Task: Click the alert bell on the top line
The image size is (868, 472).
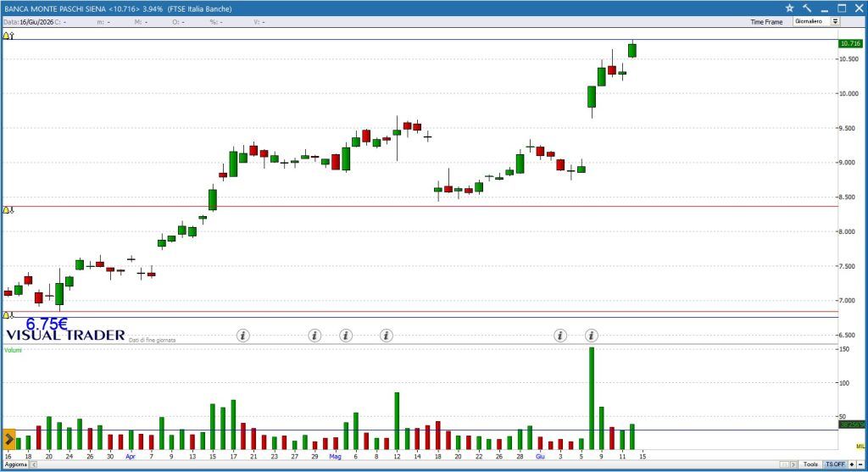Action: point(6,36)
